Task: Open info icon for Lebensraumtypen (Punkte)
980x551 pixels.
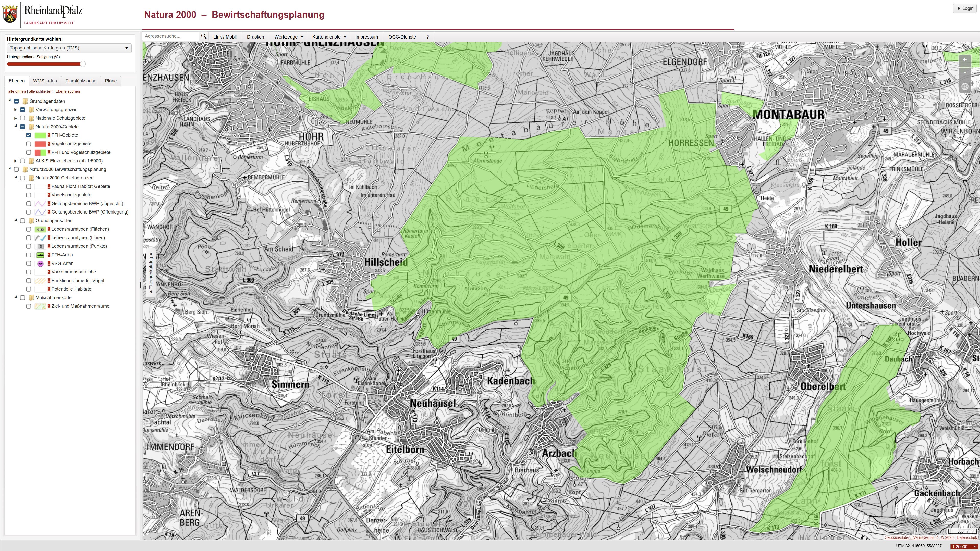Action: click(x=49, y=246)
